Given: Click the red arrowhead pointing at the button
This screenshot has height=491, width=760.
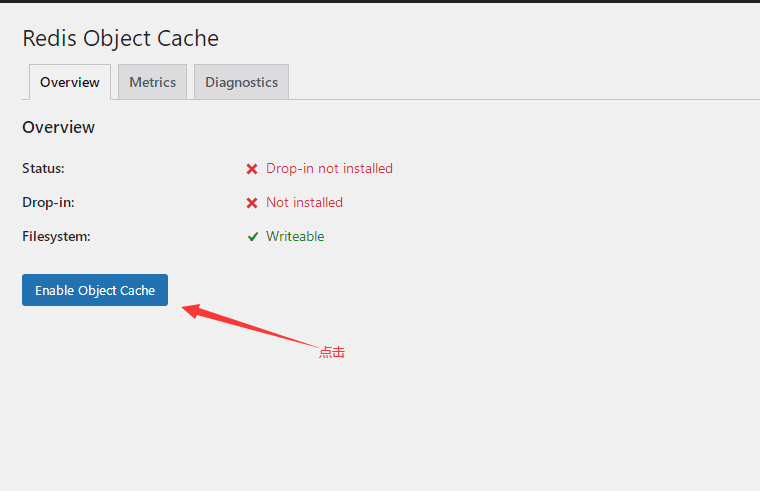Looking at the screenshot, I should [191, 311].
